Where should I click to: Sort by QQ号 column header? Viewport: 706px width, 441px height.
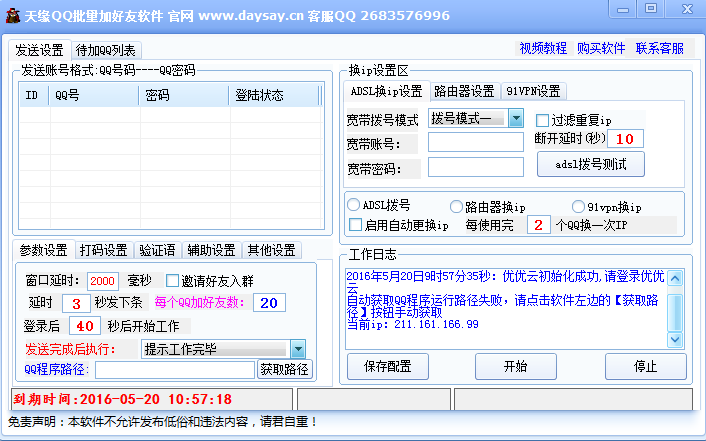[x=94, y=95]
